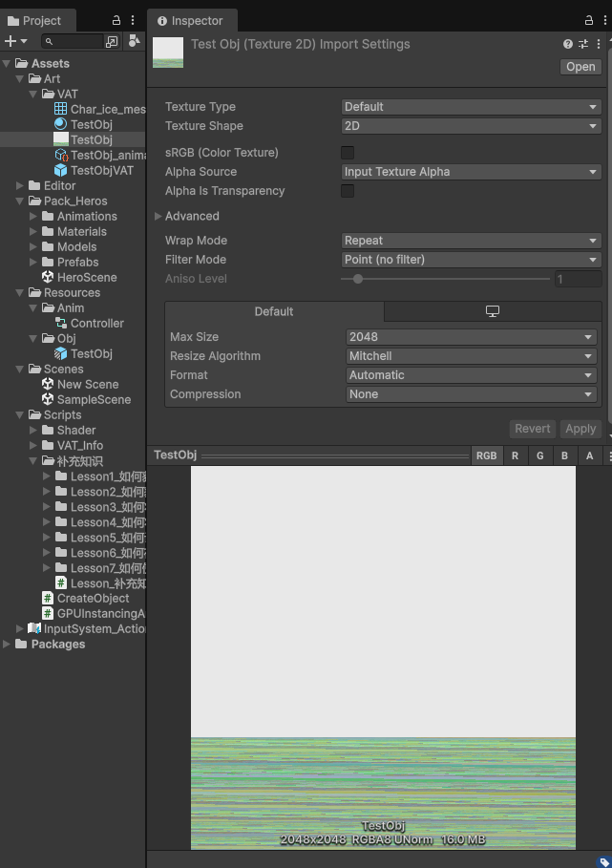Open the Filter Mode dropdown
612x868 pixels.
coord(471,260)
